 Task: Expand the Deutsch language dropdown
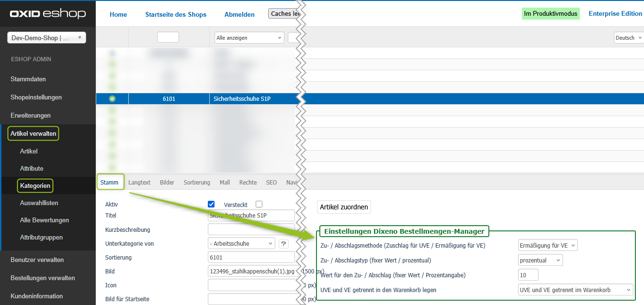pyautogui.click(x=628, y=38)
